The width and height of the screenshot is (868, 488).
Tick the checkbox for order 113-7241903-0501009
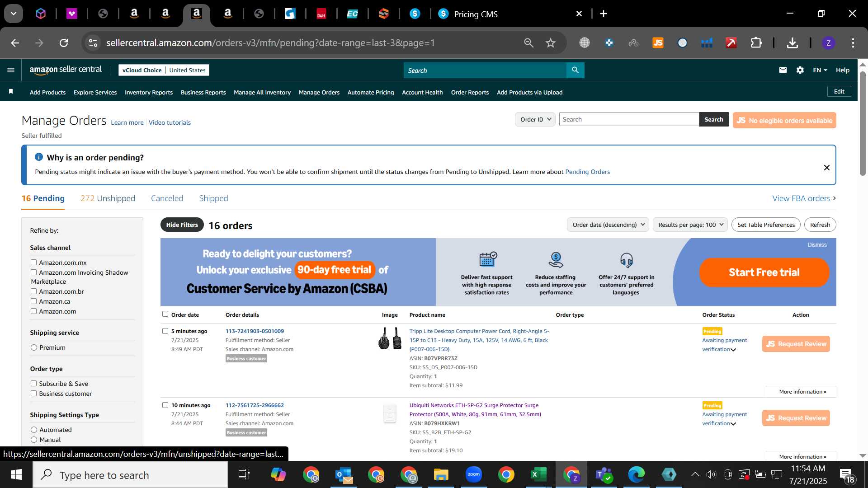tap(165, 331)
